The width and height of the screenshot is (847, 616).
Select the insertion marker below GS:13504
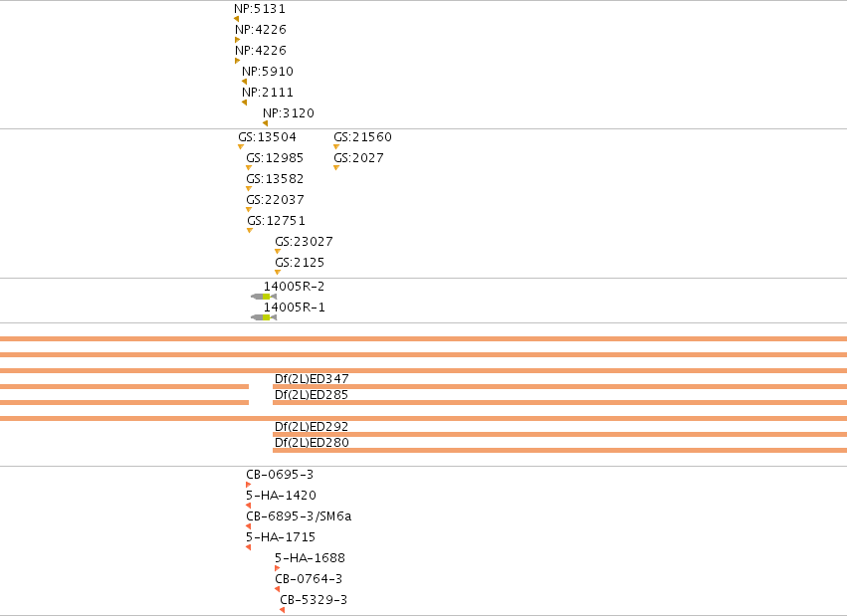(x=241, y=147)
